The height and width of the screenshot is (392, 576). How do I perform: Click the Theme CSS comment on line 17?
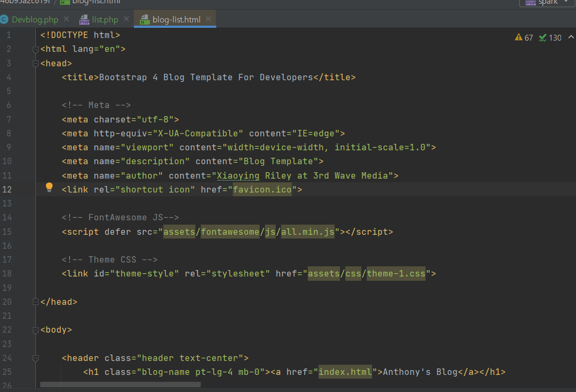tap(110, 259)
